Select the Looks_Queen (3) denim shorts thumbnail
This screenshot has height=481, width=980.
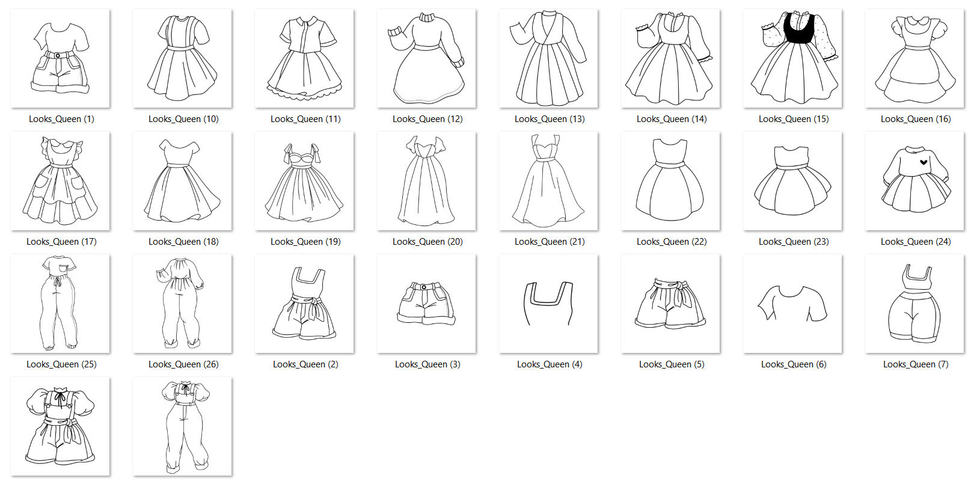point(426,304)
